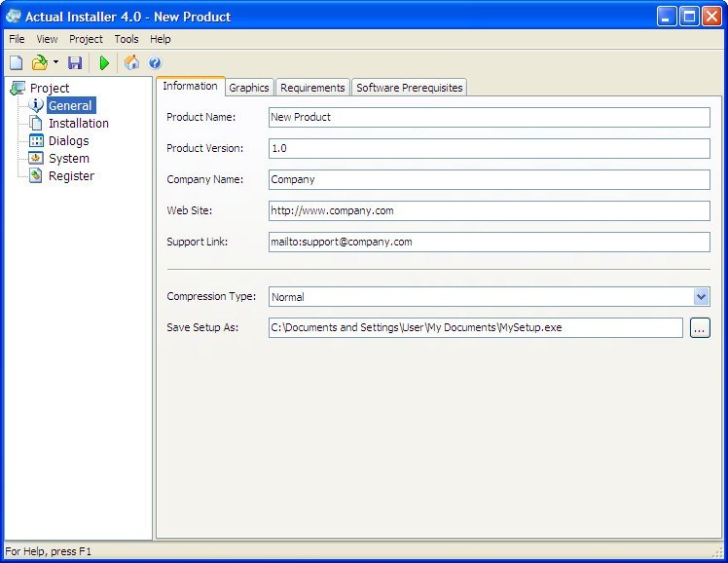
Task: Click the Support Link input field
Action: (x=489, y=242)
